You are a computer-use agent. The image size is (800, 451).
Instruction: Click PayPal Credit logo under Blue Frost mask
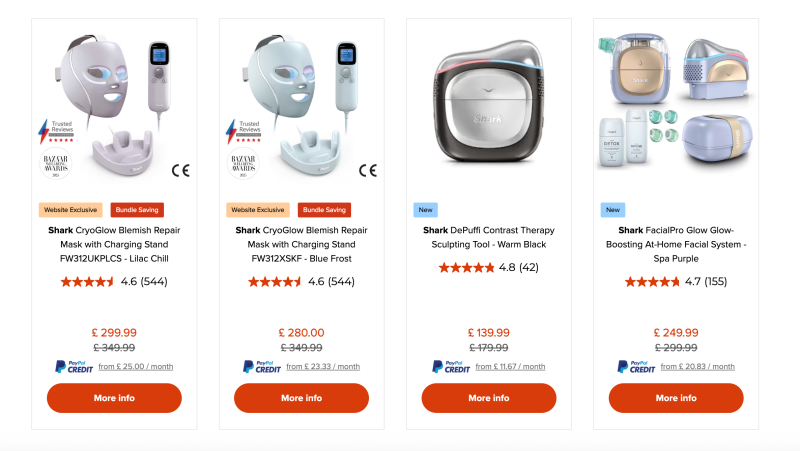tap(262, 367)
